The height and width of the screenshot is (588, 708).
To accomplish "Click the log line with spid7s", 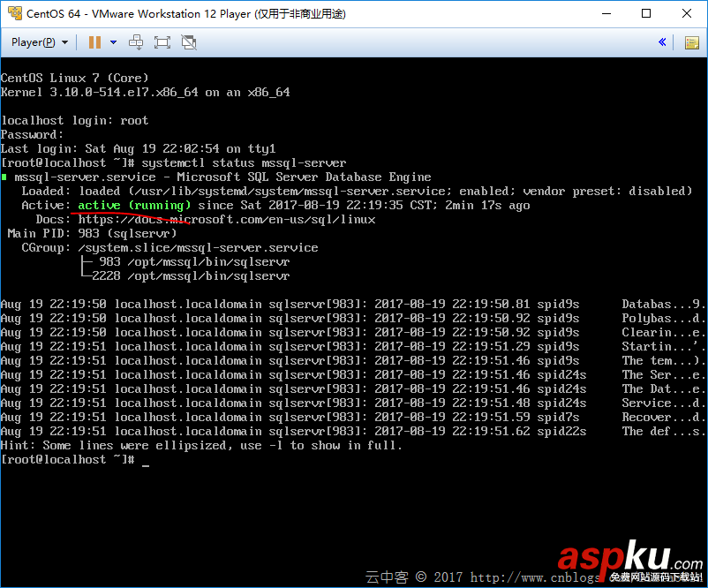I will [x=352, y=418].
